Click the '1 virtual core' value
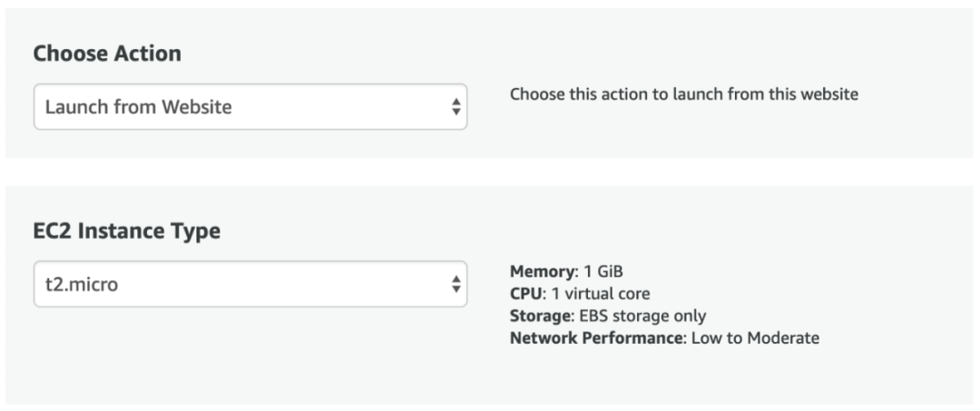Screen dimensions: 980x411 598,294
